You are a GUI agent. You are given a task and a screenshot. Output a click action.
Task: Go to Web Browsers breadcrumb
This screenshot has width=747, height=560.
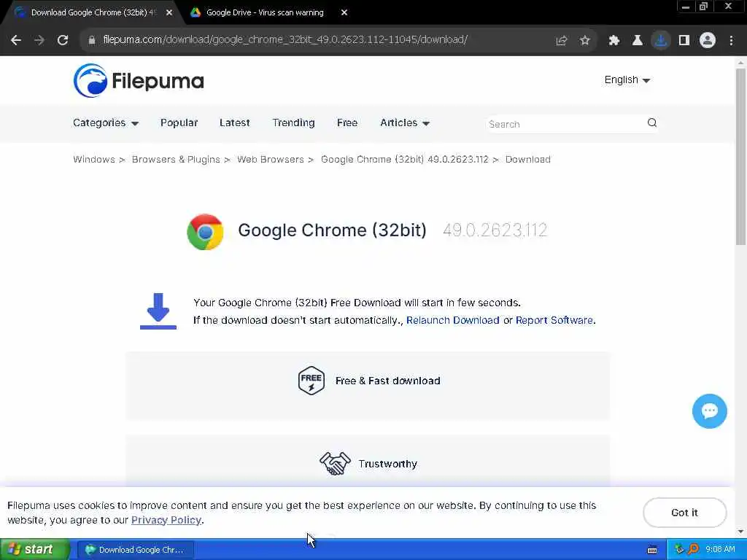(271, 160)
